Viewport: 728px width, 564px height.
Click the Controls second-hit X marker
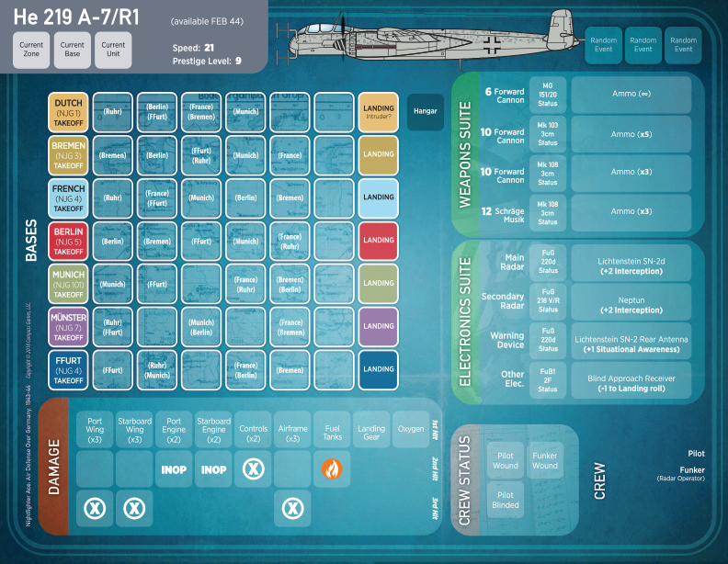tap(253, 468)
